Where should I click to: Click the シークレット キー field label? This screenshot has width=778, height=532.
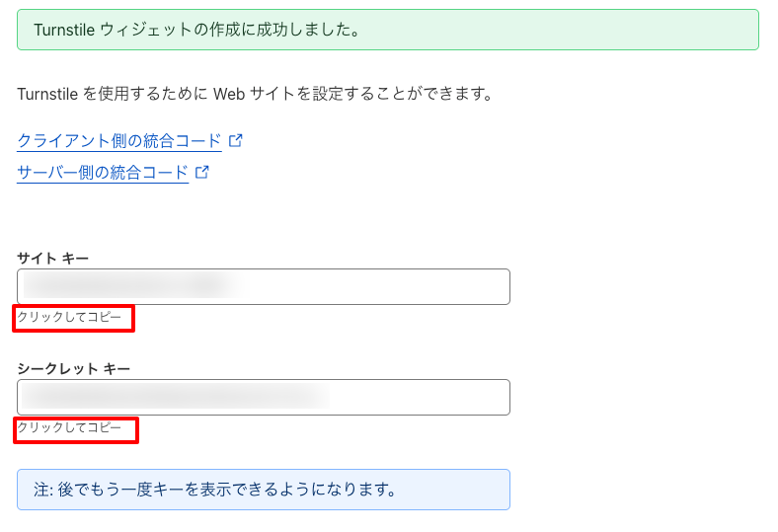[x=74, y=368]
